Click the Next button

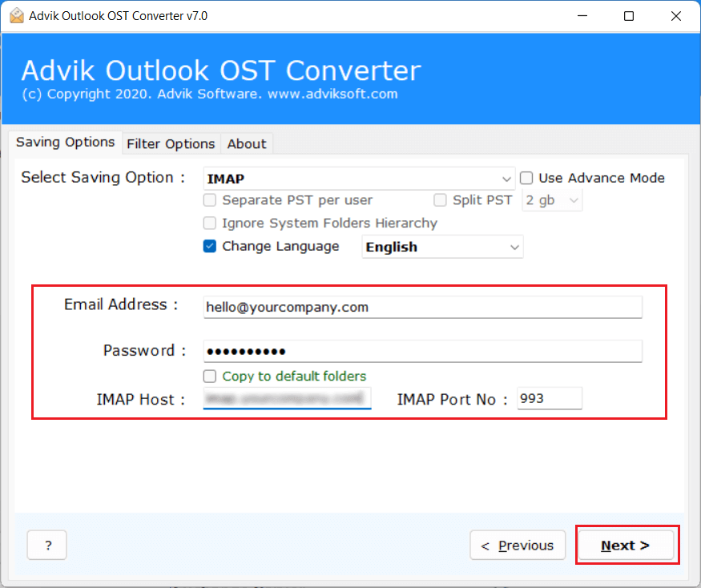[626, 545]
